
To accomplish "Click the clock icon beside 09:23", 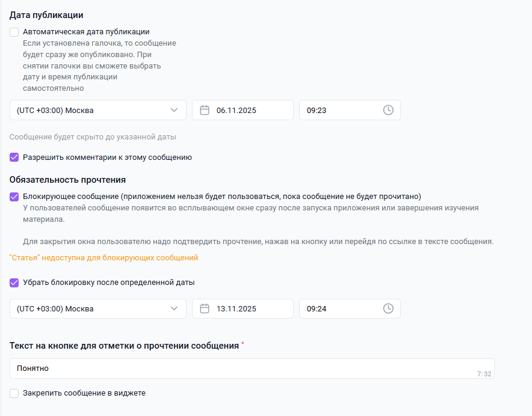I will (x=388, y=110).
